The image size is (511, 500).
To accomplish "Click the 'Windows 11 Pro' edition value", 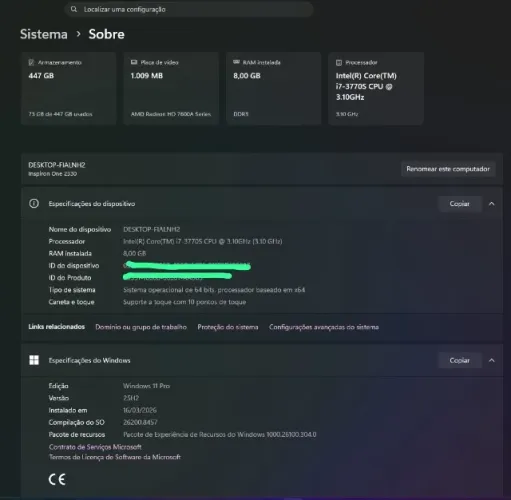I will (146, 386).
